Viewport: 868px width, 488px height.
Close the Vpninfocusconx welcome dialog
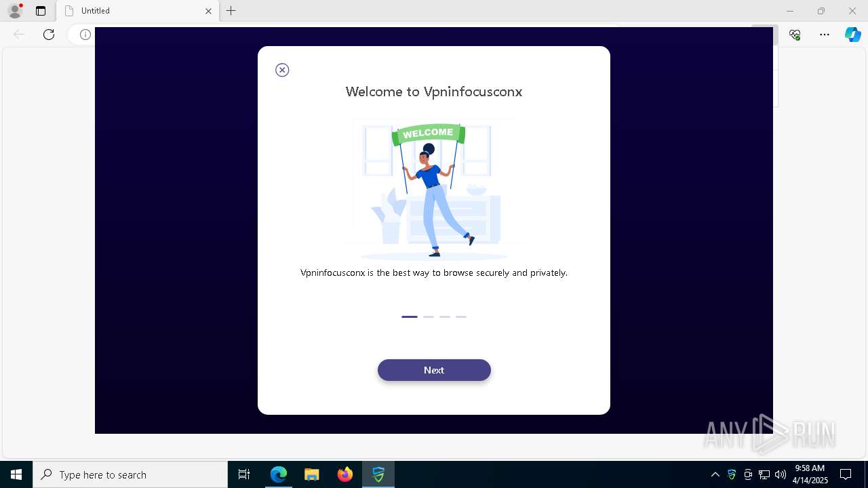click(282, 70)
